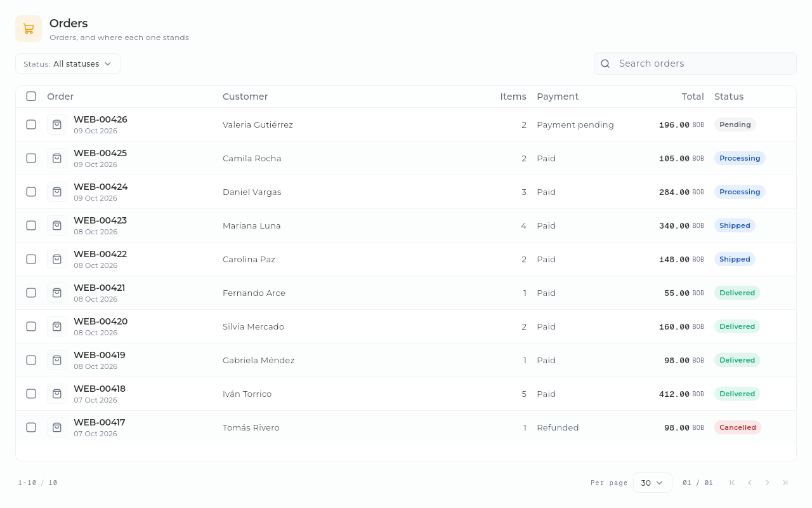Click bag icon for order WEB-00426

tap(57, 124)
